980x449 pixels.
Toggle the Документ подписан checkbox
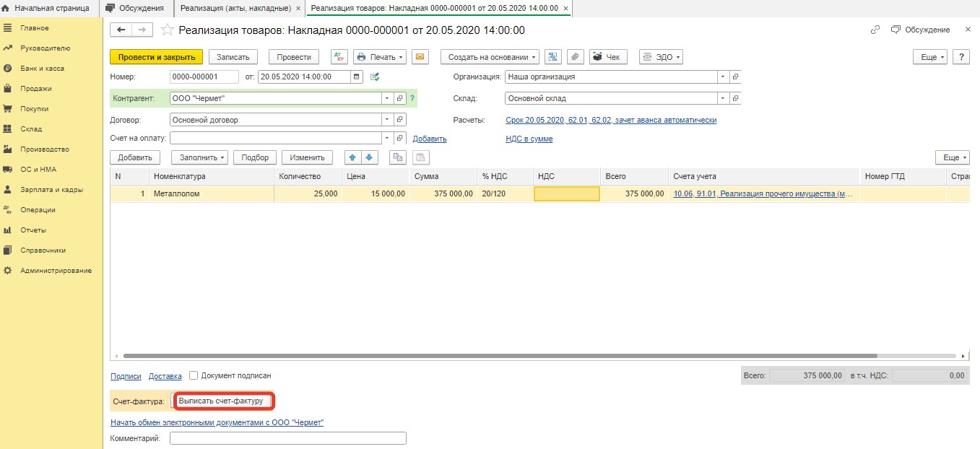[194, 375]
